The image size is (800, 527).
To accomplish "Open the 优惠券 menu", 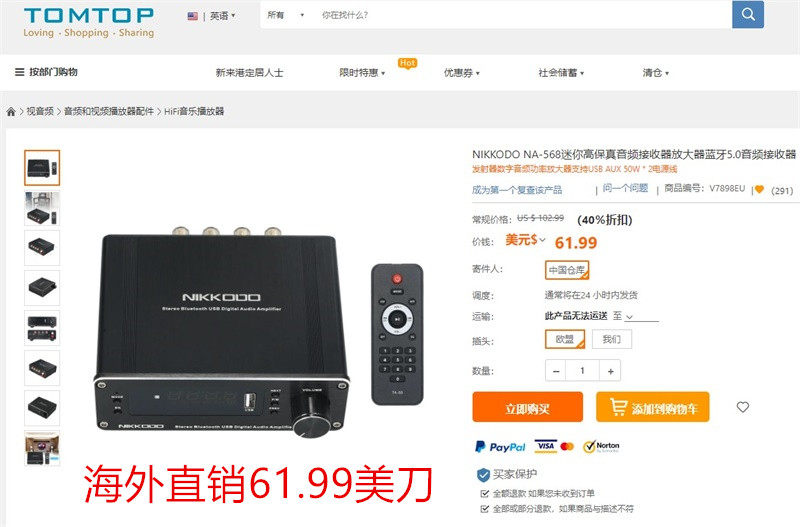I will tap(461, 72).
